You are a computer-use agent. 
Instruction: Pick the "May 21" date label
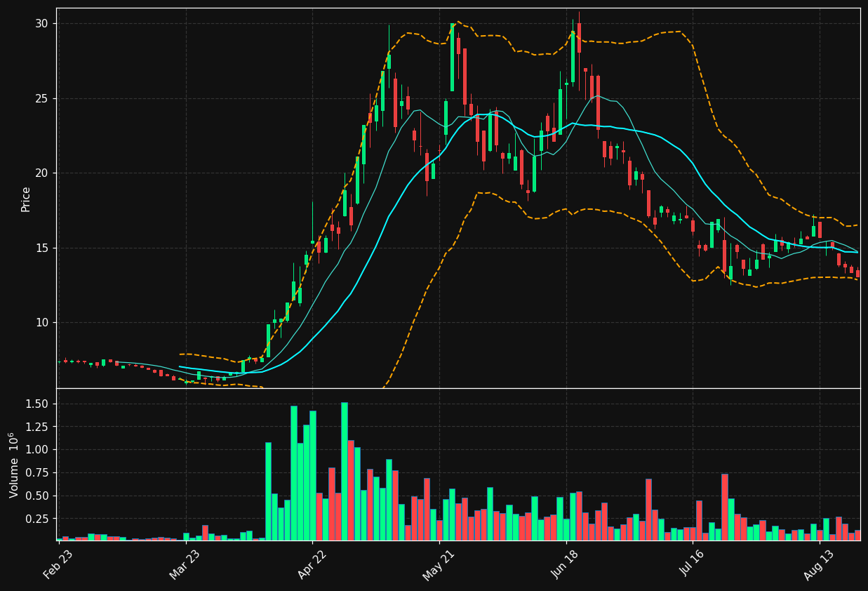438,565
